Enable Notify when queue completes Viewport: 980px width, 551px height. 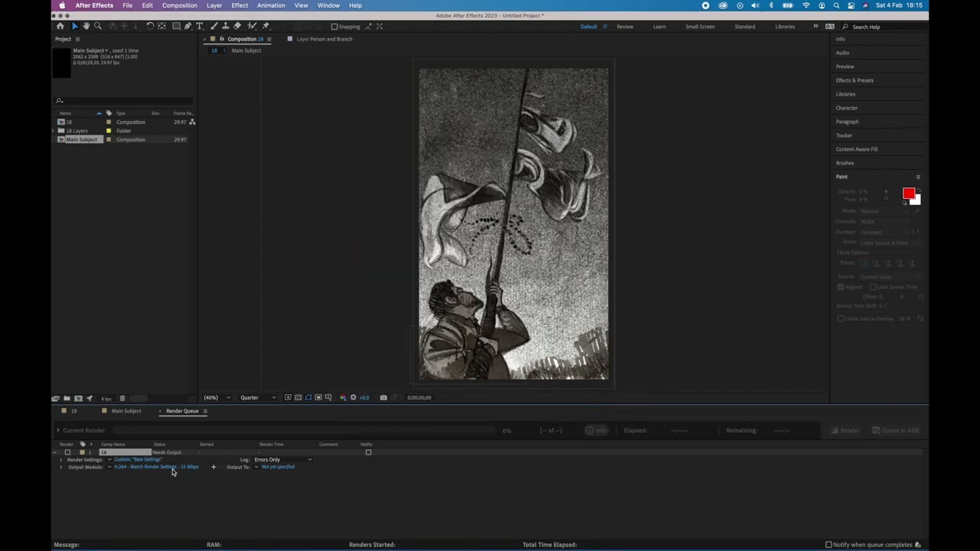[828, 545]
